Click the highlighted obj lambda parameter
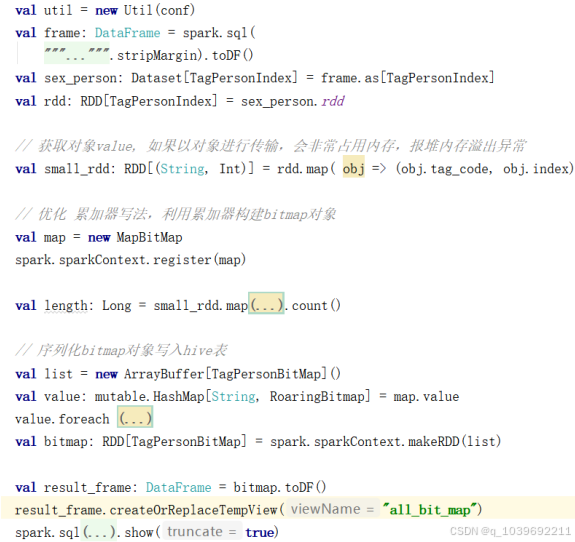Image resolution: width=575 pixels, height=542 pixels. pos(354,167)
